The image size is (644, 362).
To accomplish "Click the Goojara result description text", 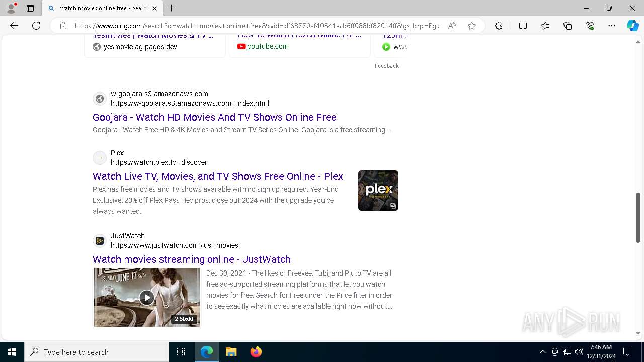I will tap(242, 130).
